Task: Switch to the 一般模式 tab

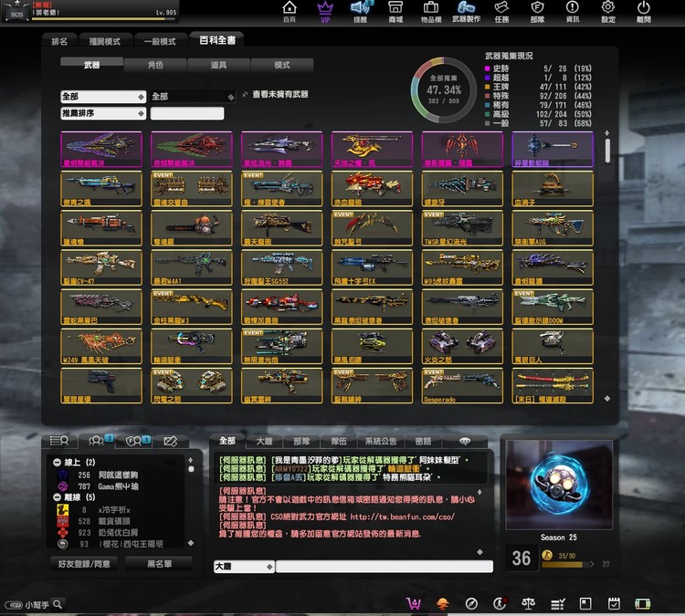Action: click(x=161, y=41)
